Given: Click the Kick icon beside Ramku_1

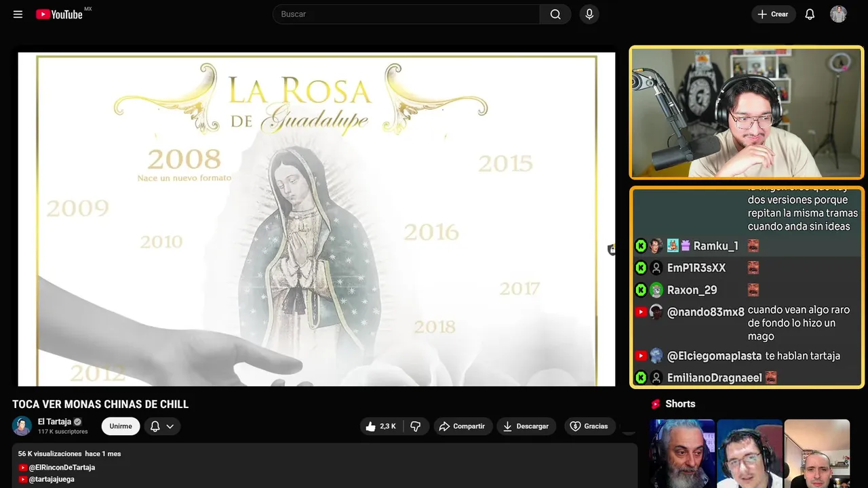Looking at the screenshot, I should [x=641, y=245].
